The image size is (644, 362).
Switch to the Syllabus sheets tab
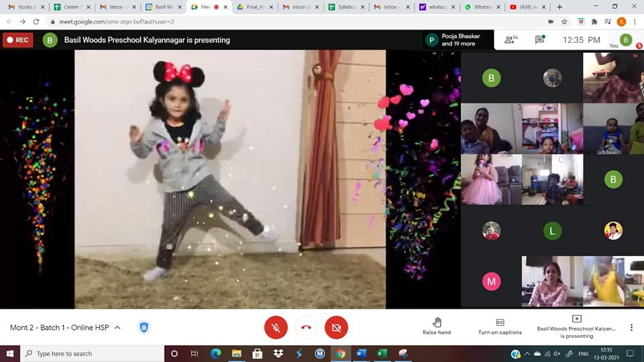click(x=346, y=7)
